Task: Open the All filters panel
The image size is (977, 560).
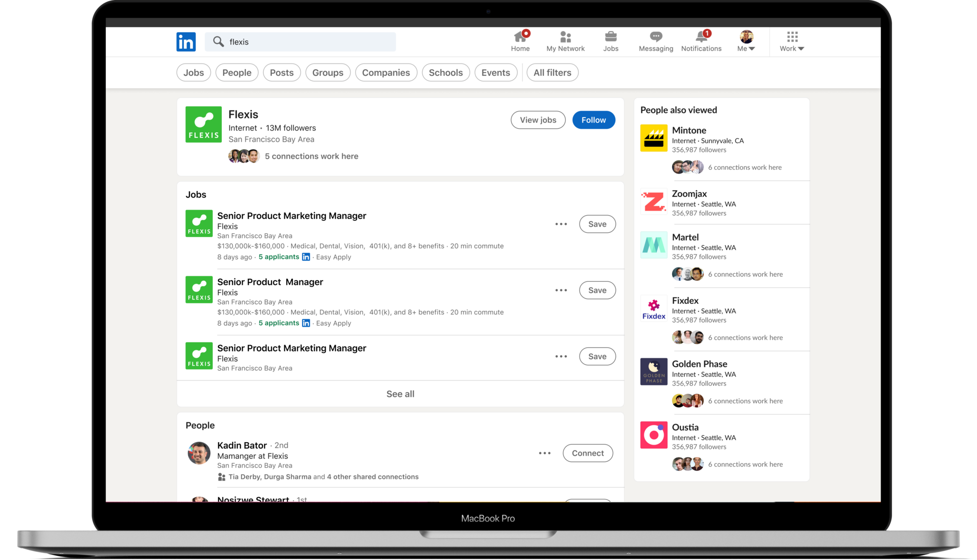Action: click(552, 73)
